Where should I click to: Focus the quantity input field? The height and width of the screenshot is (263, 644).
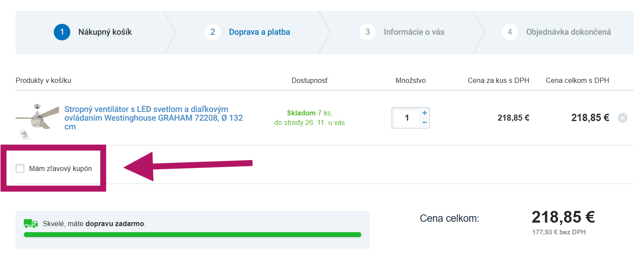pos(406,118)
